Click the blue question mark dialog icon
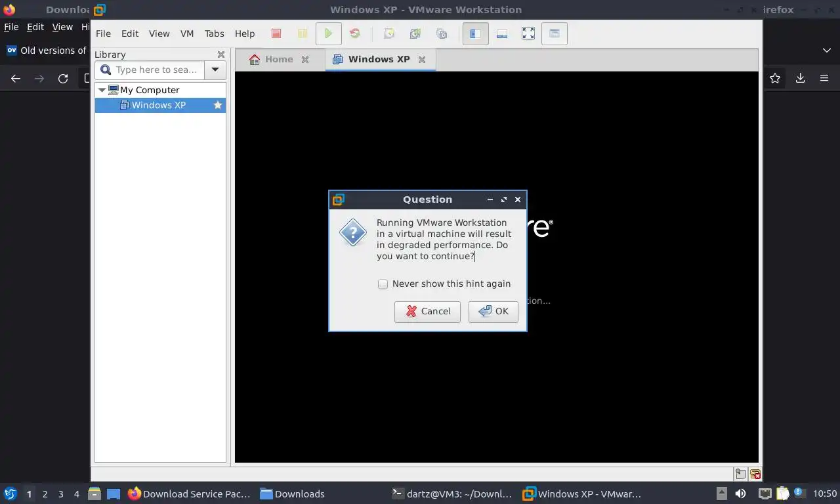The image size is (840, 504). coord(352,232)
